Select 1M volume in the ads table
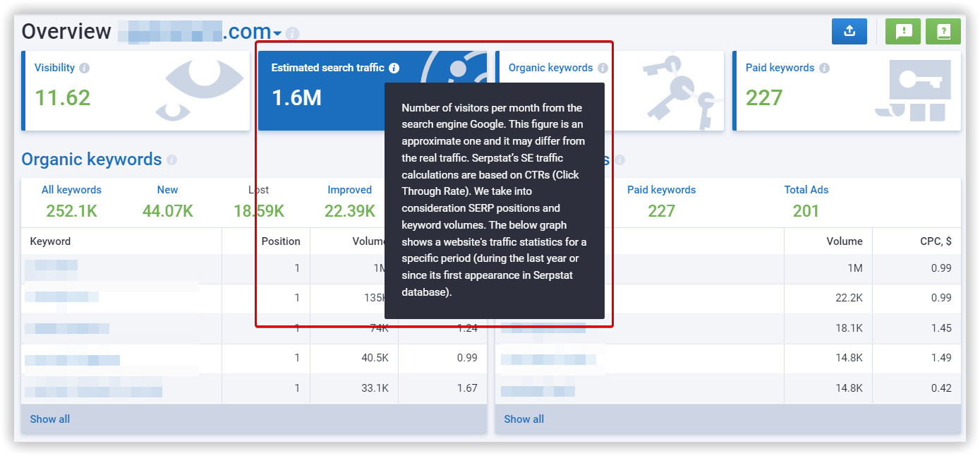 pyautogui.click(x=854, y=268)
